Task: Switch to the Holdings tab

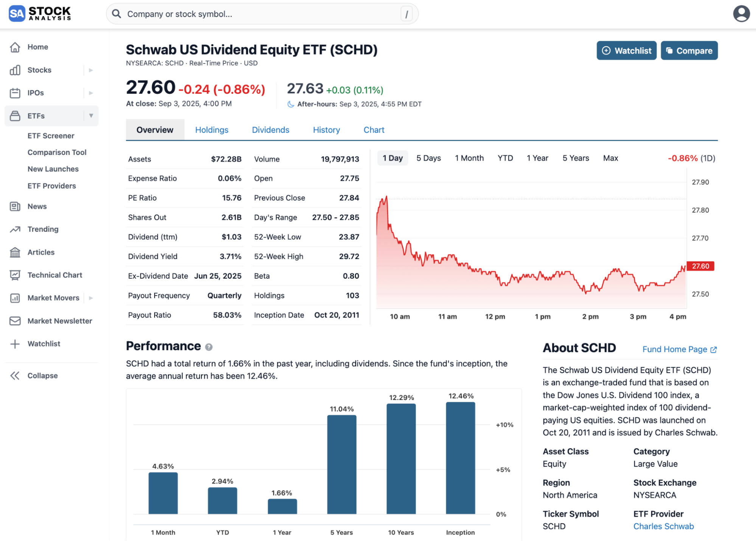Action: pos(212,130)
